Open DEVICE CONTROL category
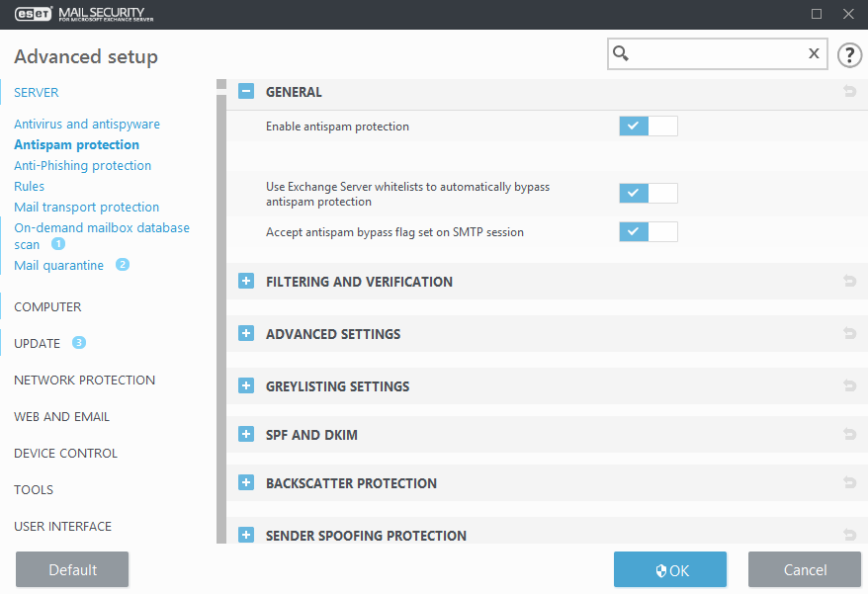 pyautogui.click(x=66, y=453)
